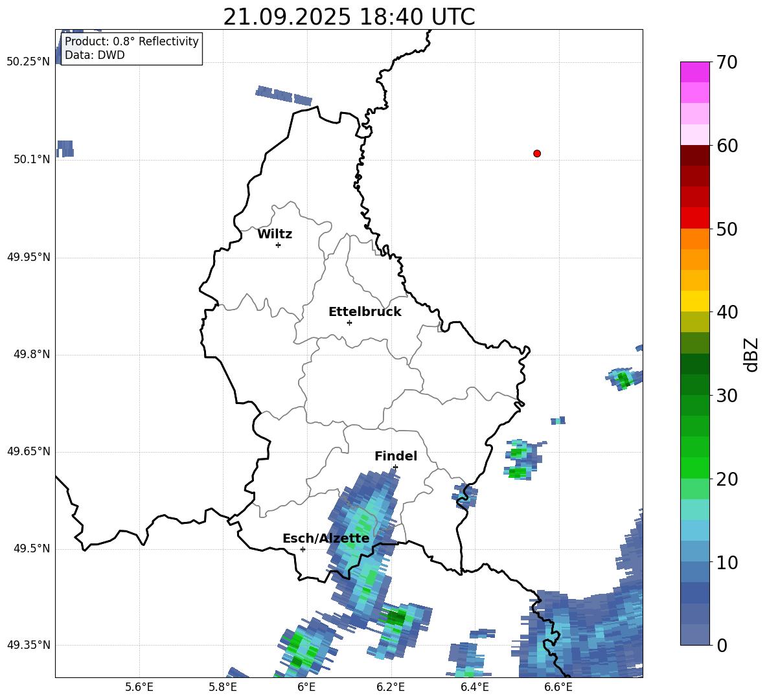Click the 6.2°E longitude label

(x=391, y=687)
